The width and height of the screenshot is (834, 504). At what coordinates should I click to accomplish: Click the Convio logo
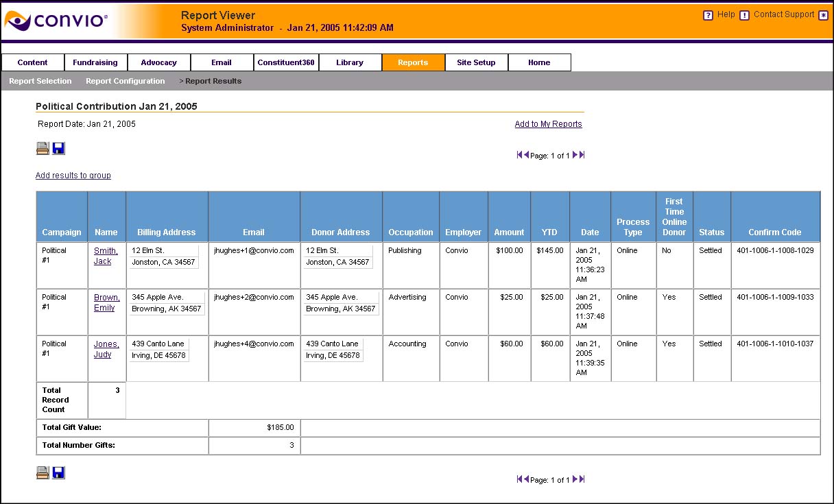(x=56, y=21)
